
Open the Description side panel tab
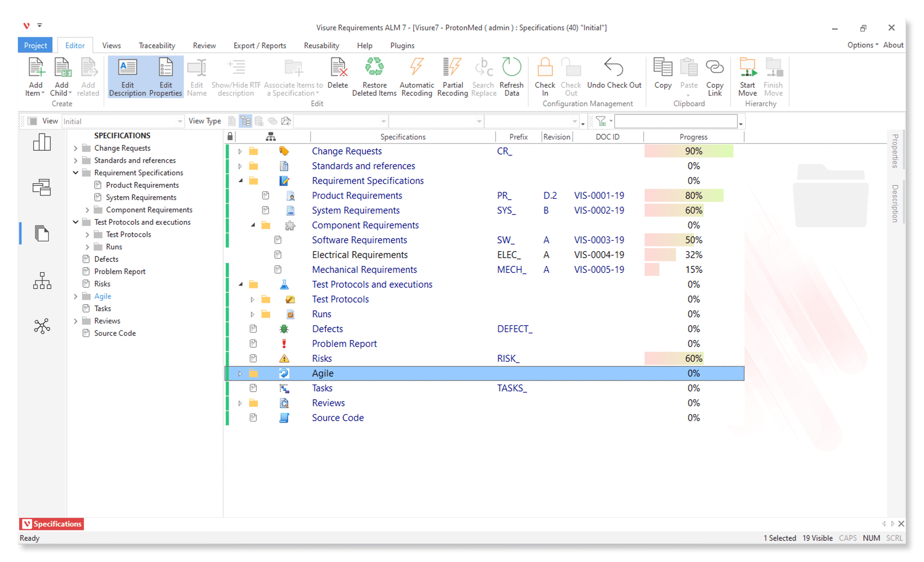895,203
